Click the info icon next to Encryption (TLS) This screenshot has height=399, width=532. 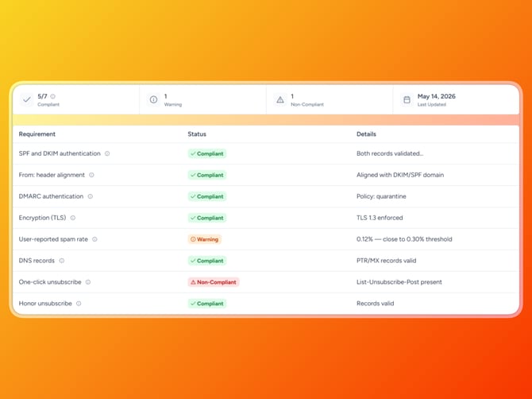click(x=73, y=218)
